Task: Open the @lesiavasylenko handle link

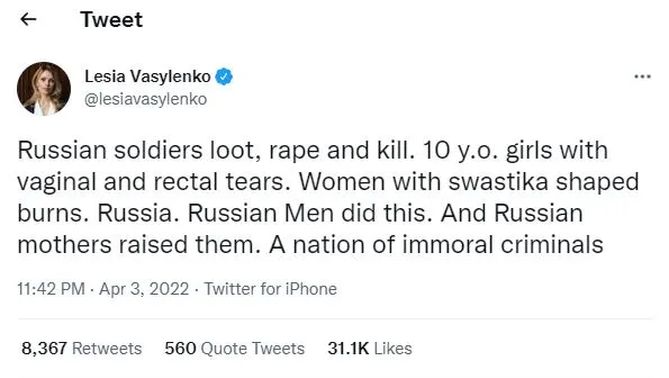Action: pyautogui.click(x=145, y=99)
